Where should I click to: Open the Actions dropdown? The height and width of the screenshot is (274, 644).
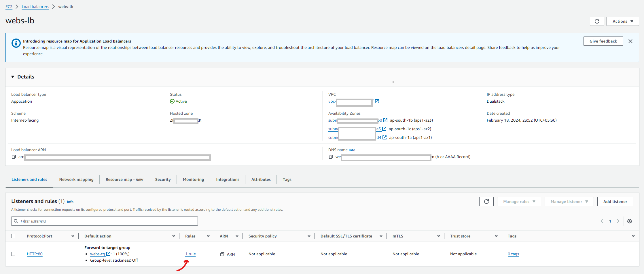click(622, 21)
